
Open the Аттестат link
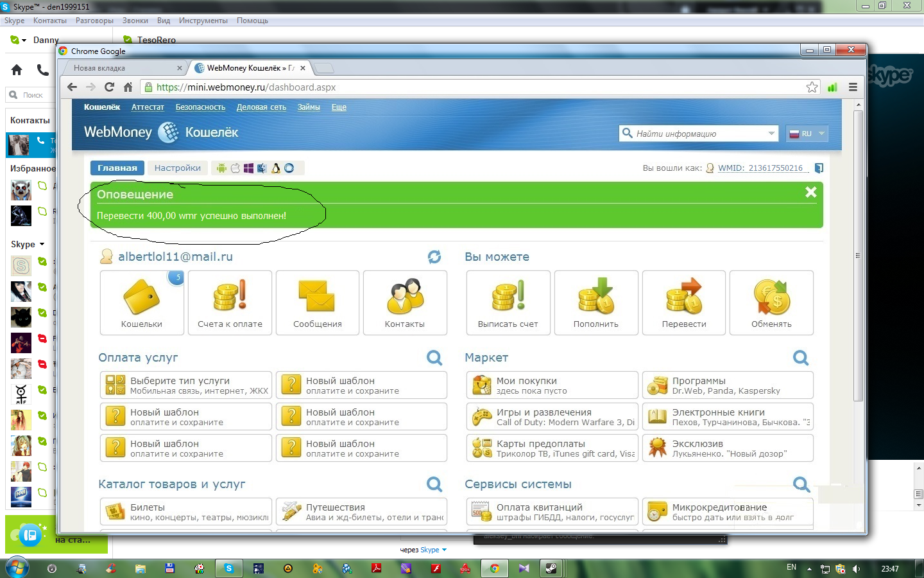[148, 107]
